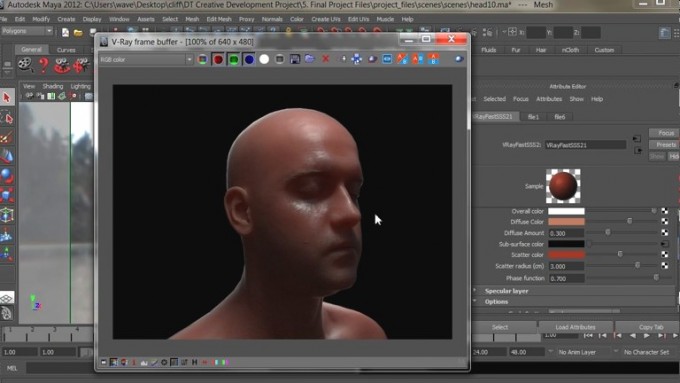Switch to Custom shelf tab
Image resolution: width=680 pixels, height=383 pixels.
tap(604, 50)
